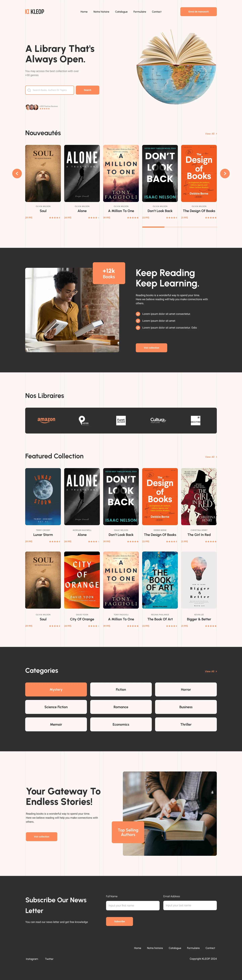Select the Thriller category

[186, 724]
